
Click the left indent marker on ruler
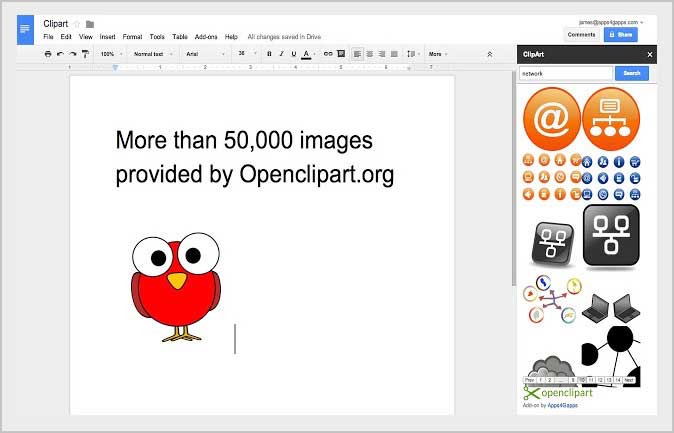click(115, 68)
